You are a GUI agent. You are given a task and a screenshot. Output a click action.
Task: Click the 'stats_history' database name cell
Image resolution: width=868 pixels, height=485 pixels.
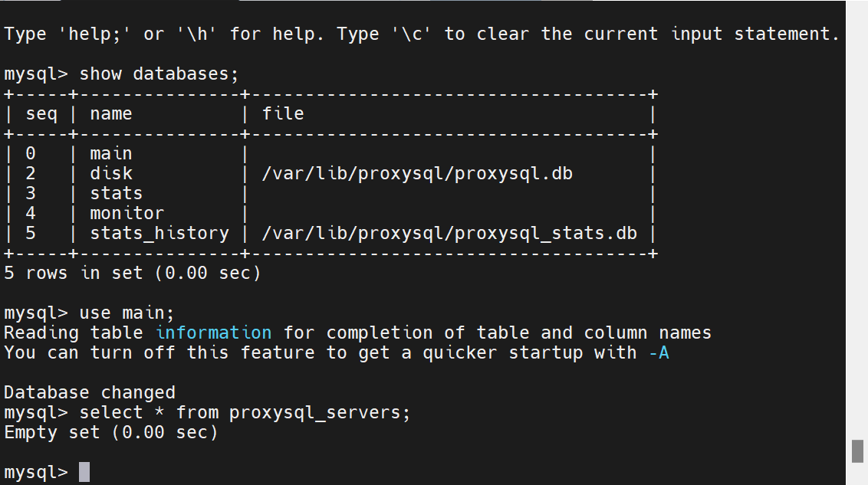click(x=159, y=234)
